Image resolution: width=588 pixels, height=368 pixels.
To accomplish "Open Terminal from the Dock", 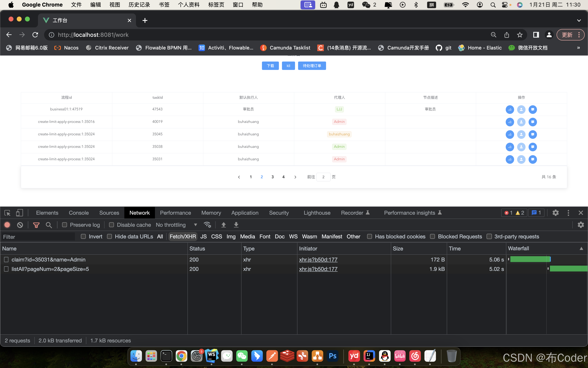I will point(166,356).
